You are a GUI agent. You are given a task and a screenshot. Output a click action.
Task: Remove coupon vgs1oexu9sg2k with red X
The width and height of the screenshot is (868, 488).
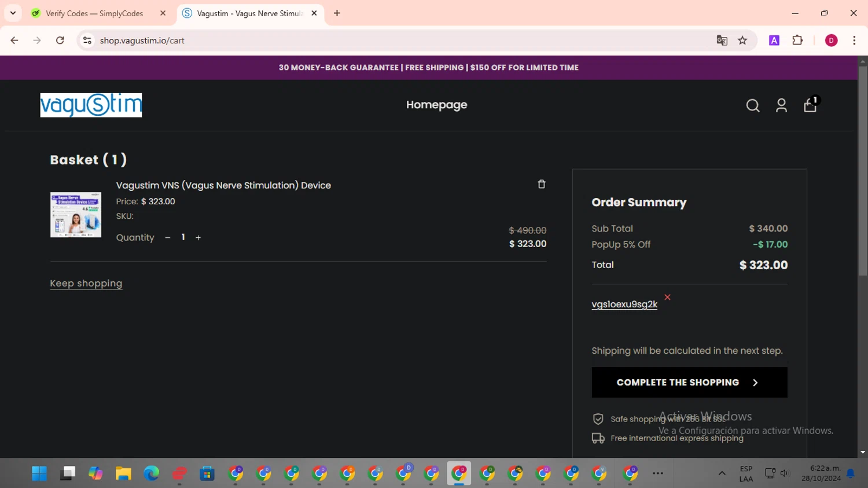pos(667,297)
